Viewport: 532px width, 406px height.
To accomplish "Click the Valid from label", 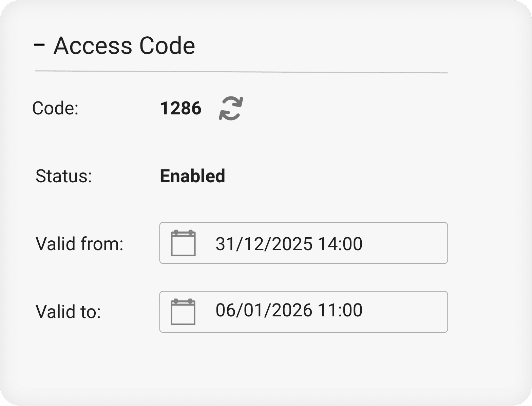I will [x=79, y=244].
